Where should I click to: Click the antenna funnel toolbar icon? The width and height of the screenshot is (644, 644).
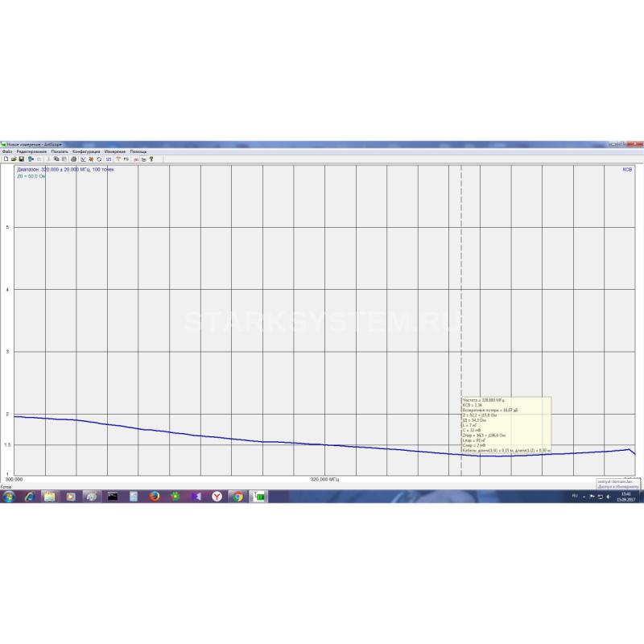click(118, 159)
